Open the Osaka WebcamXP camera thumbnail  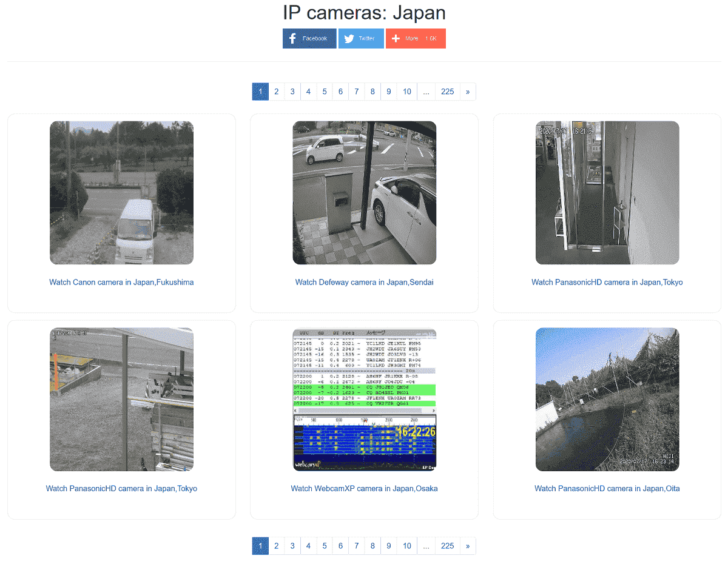pos(364,399)
